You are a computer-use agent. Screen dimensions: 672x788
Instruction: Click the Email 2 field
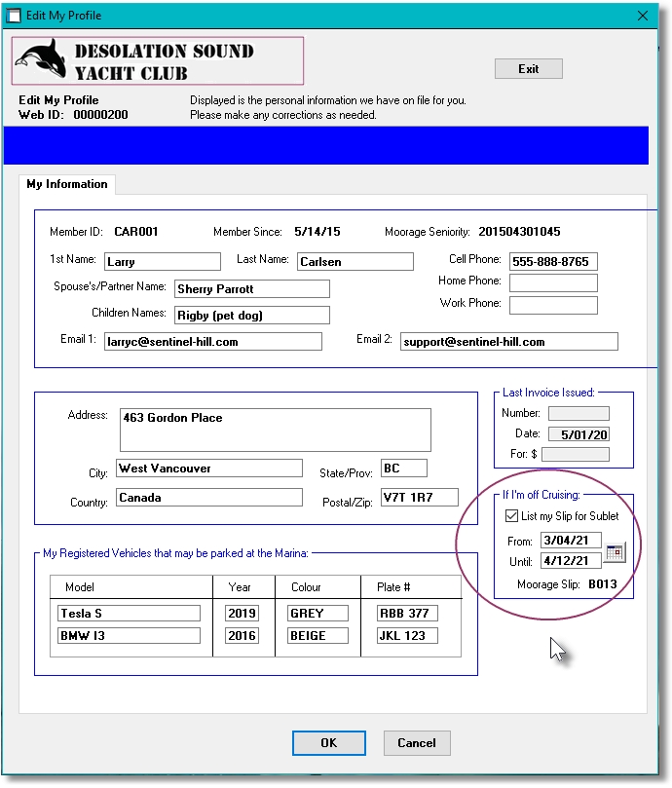pos(509,342)
